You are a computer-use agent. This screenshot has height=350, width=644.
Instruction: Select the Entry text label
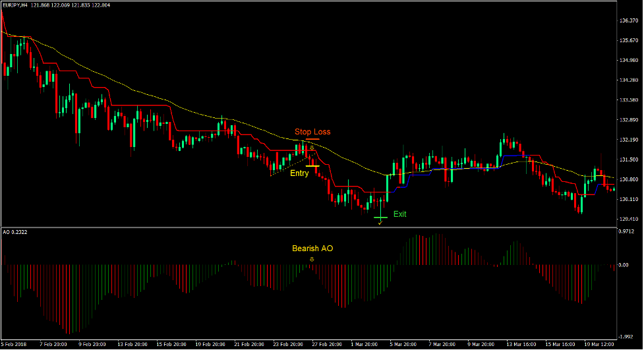coord(299,173)
